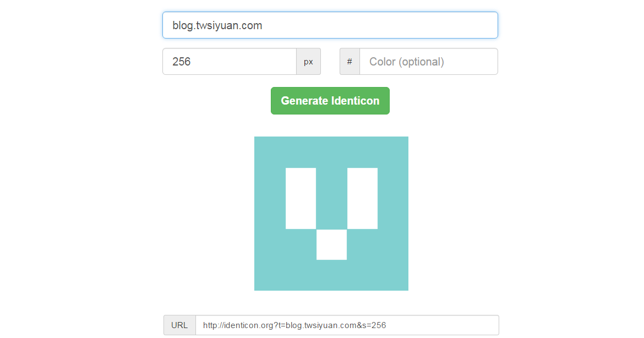
Task: Click the URL label at the bottom
Action: 179,325
